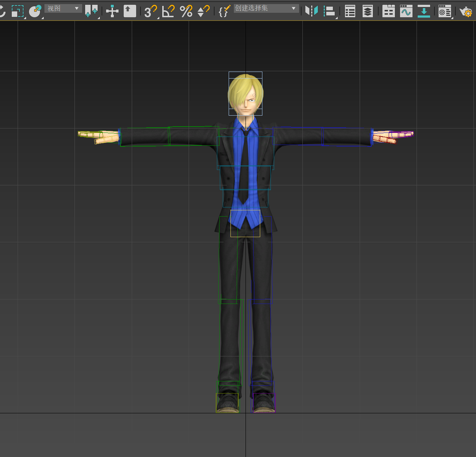Open the 视图 reference coordinate dropdown
The height and width of the screenshot is (457, 476).
pyautogui.click(x=63, y=8)
